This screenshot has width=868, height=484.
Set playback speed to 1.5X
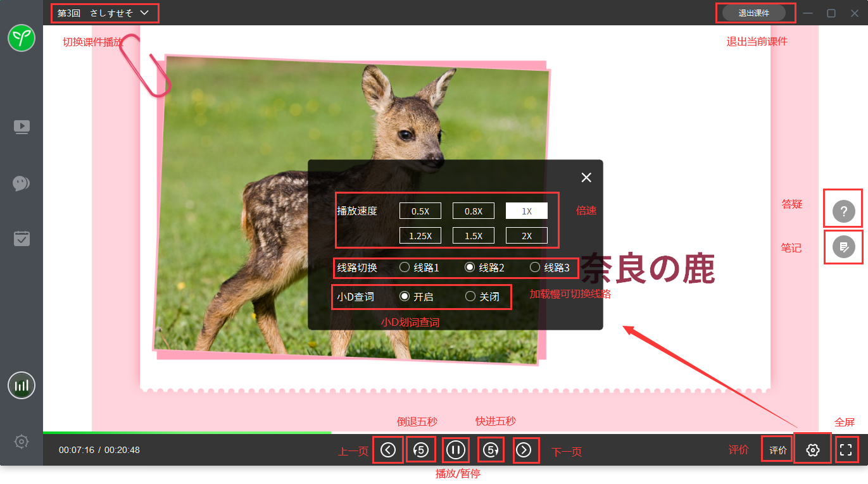click(473, 235)
